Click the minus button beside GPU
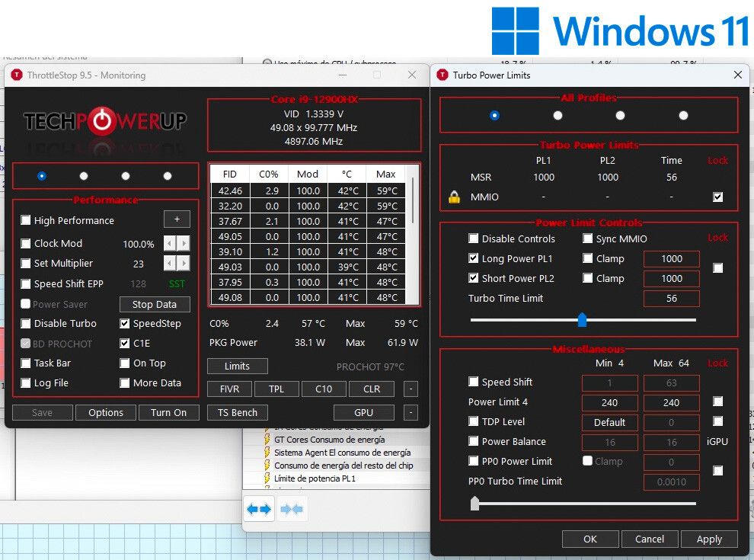The width and height of the screenshot is (754, 560). [x=411, y=413]
